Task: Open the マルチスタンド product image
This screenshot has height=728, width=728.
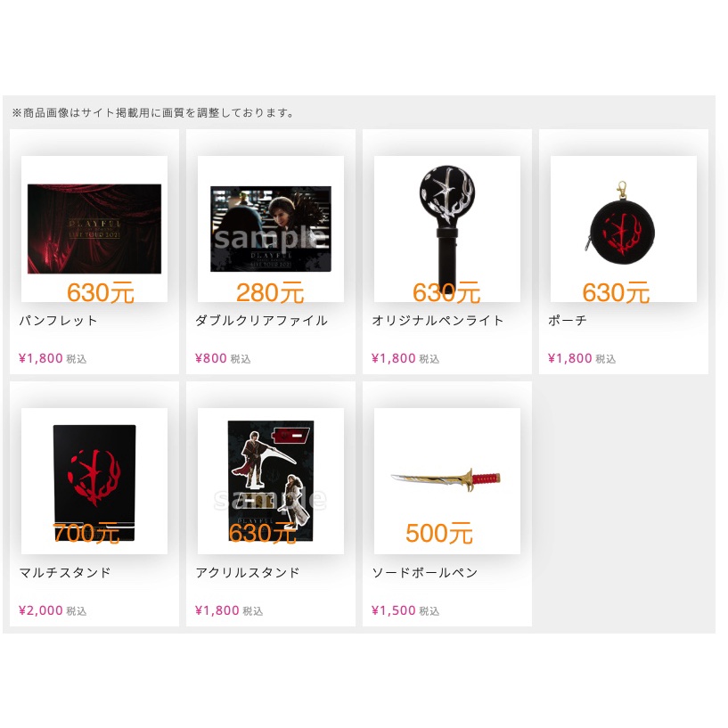Action: 94,481
